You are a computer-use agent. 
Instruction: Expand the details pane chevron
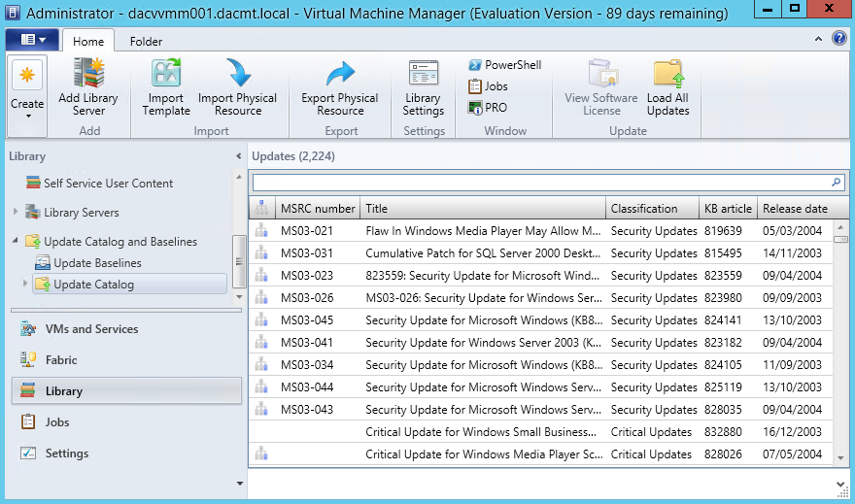click(839, 484)
